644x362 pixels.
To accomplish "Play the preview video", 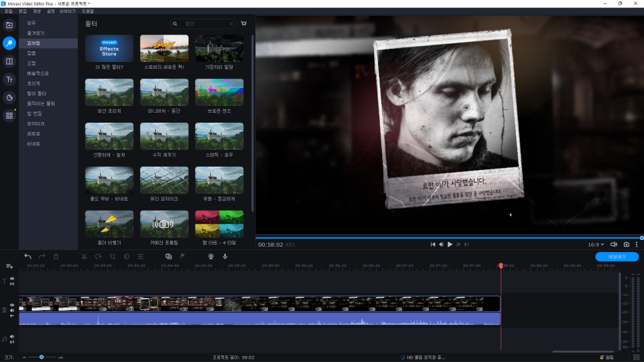I will pyautogui.click(x=450, y=245).
